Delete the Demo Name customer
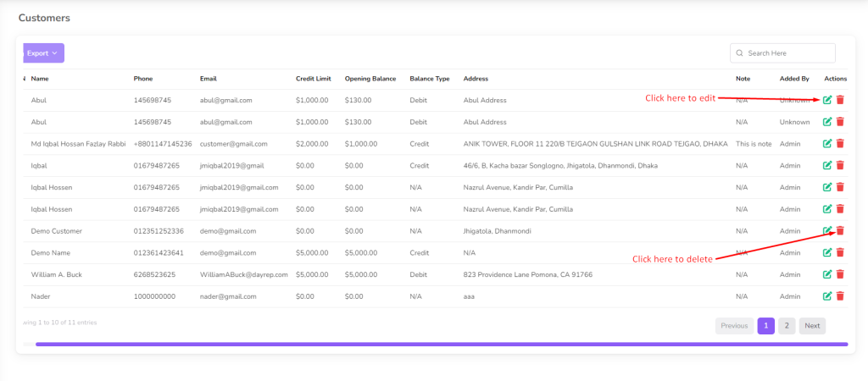 [840, 252]
